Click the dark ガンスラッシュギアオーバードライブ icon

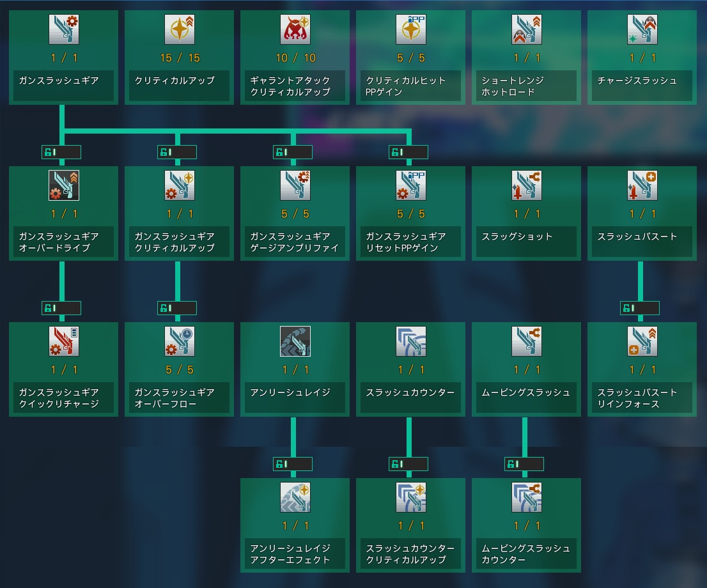[64, 185]
